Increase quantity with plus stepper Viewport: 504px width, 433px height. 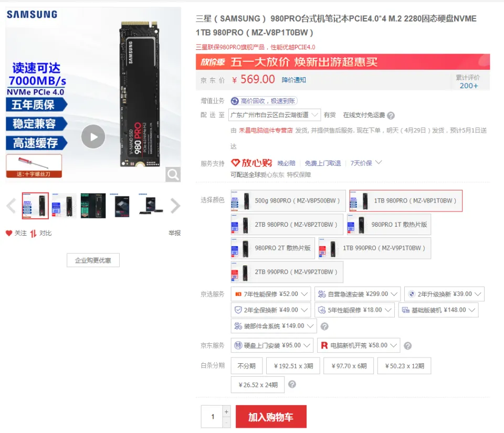click(x=226, y=411)
